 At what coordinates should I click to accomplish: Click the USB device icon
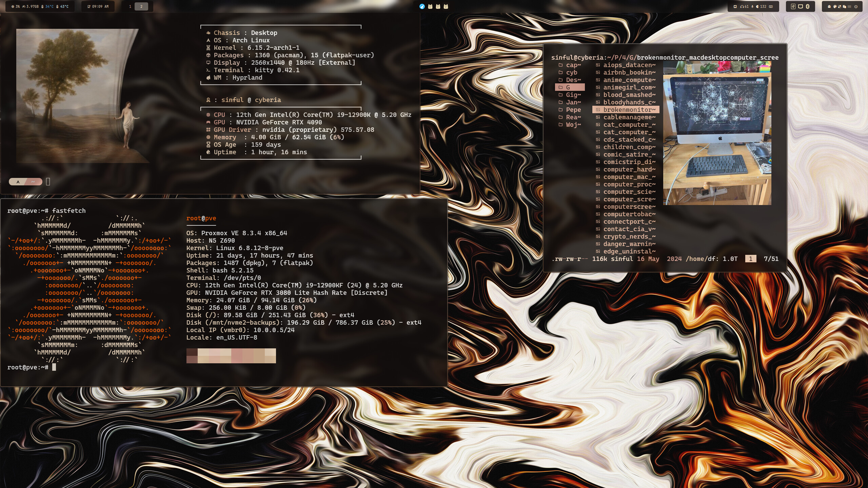click(x=793, y=6)
